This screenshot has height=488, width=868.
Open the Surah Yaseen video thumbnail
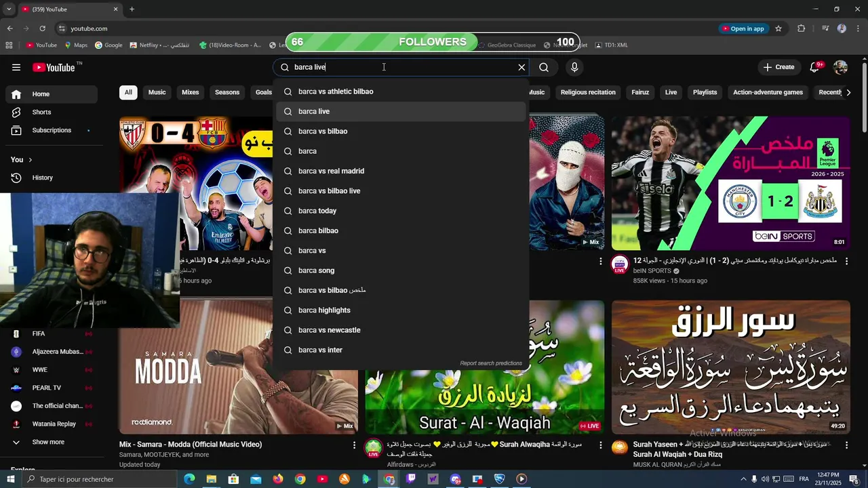coord(730,367)
